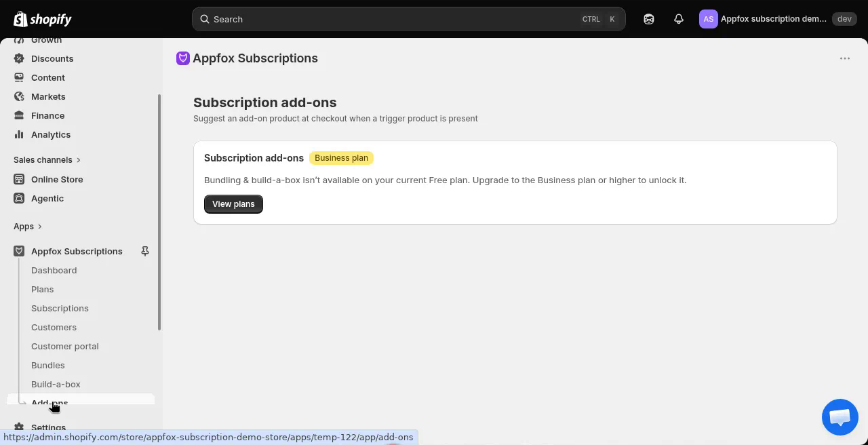Click the View plans button
Viewport: 868px width, 445px height.
pyautogui.click(x=233, y=204)
